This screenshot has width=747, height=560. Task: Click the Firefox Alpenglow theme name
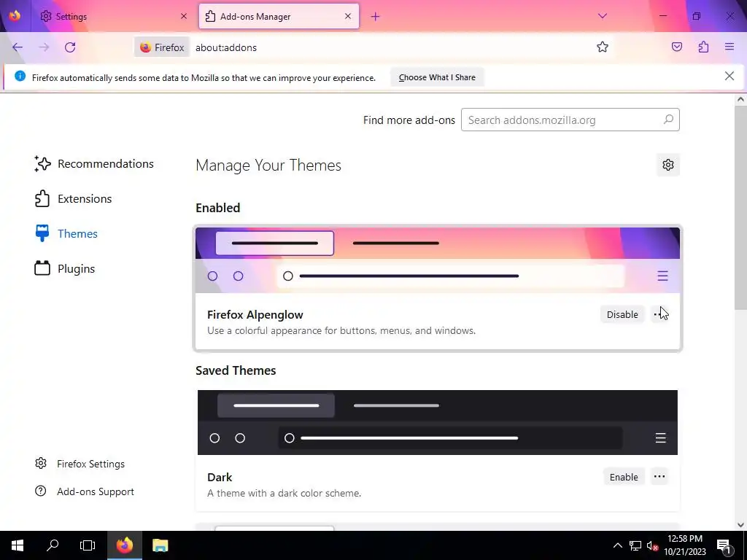(x=255, y=315)
